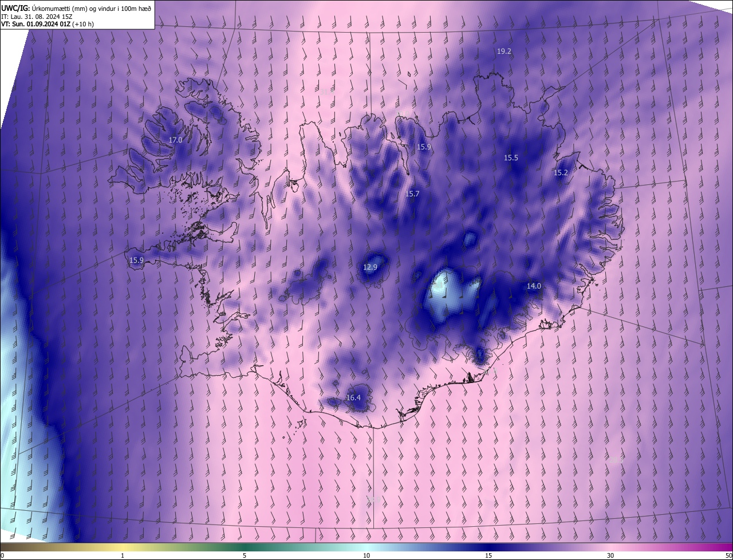Click the 15.5 value label

point(511,157)
